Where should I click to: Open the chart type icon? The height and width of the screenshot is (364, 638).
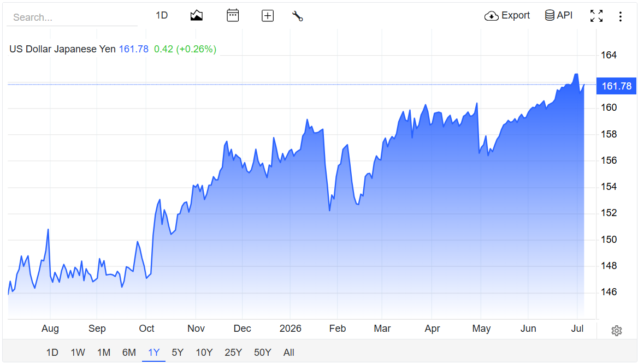click(197, 15)
